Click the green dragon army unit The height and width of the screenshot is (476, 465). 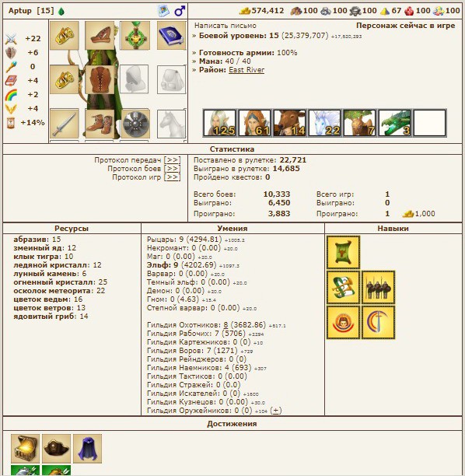[394, 123]
